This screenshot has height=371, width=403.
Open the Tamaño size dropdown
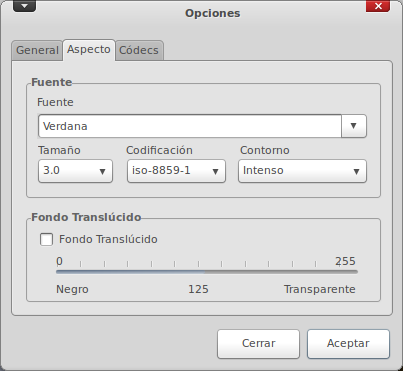pyautogui.click(x=75, y=171)
